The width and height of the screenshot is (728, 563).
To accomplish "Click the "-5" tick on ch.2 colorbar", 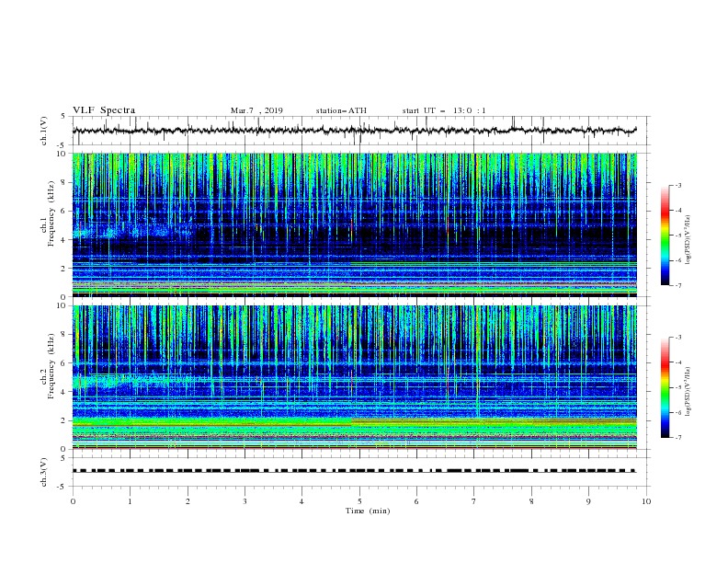I will 678,387.
